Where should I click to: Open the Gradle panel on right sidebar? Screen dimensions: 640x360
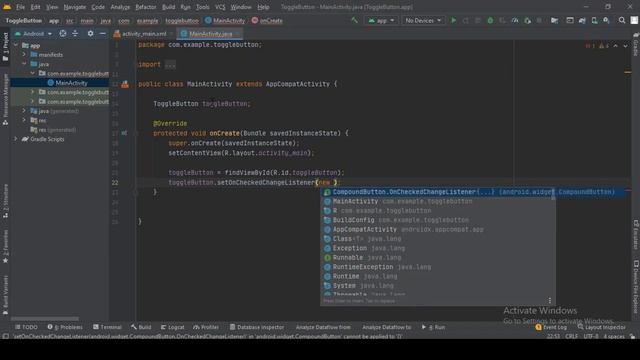pyautogui.click(x=636, y=45)
